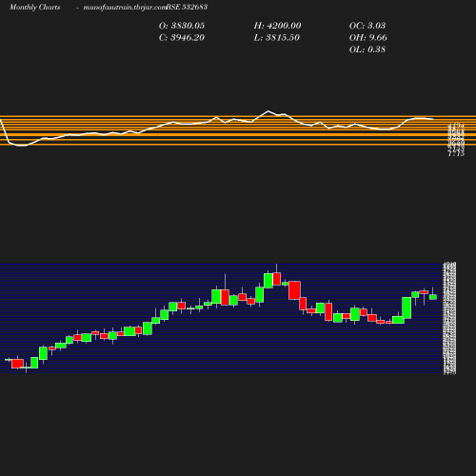Click the "OL: 0.38" percentage
Screen dimensions: 476x476
[367, 50]
